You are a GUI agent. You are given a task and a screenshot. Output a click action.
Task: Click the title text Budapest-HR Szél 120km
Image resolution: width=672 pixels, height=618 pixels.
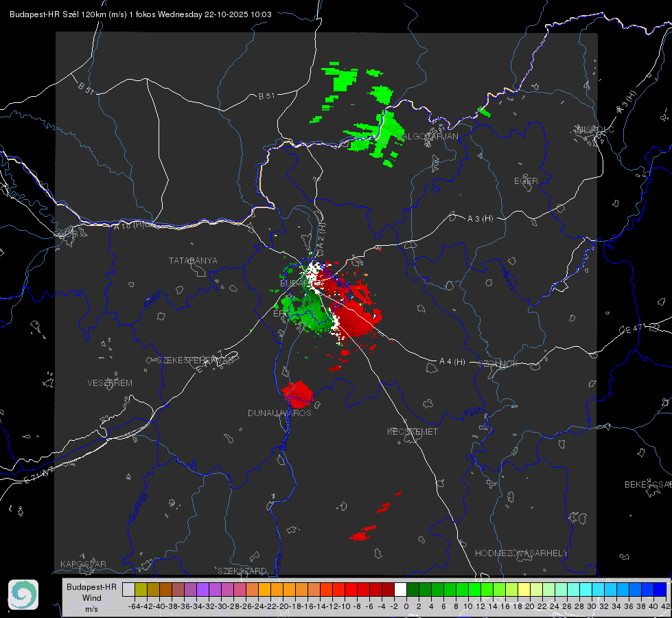click(57, 14)
